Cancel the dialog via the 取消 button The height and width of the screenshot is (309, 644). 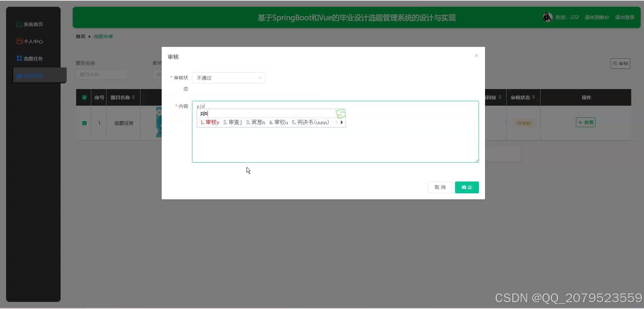[440, 187]
